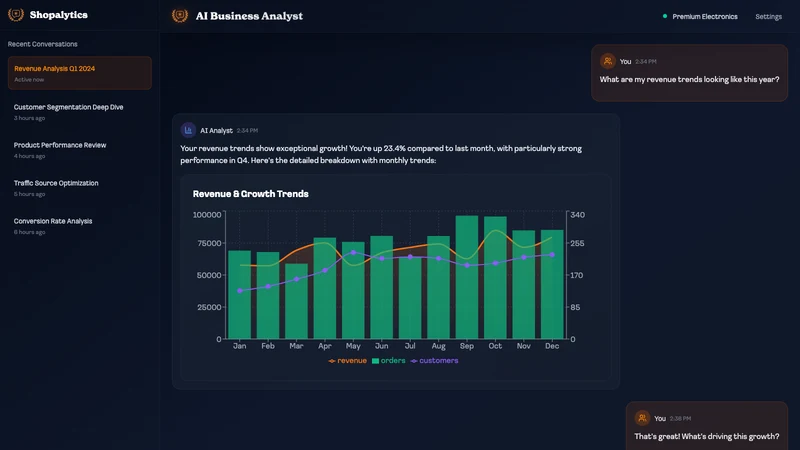800x450 pixels.
Task: Open Product Performance Review conversation
Action: pos(80,150)
